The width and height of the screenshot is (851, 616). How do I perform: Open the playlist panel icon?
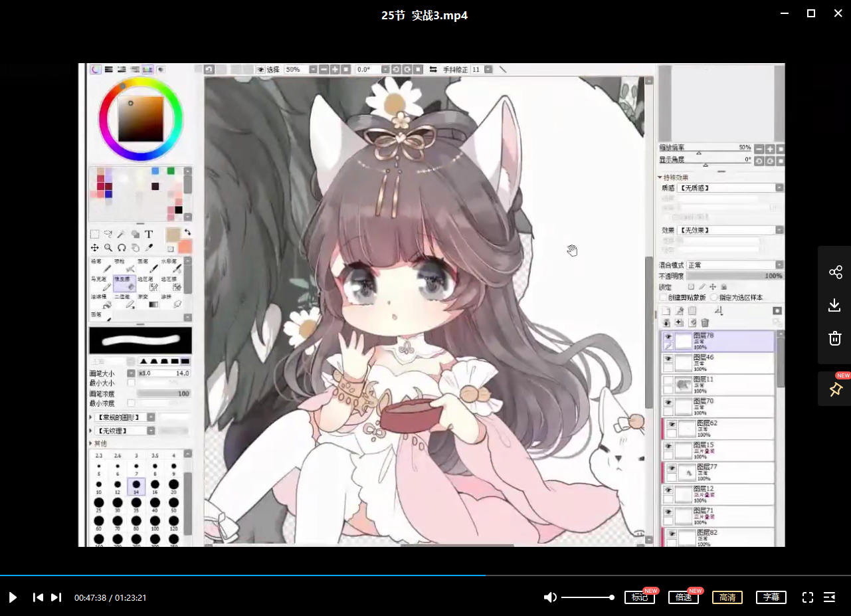pyautogui.click(x=829, y=597)
